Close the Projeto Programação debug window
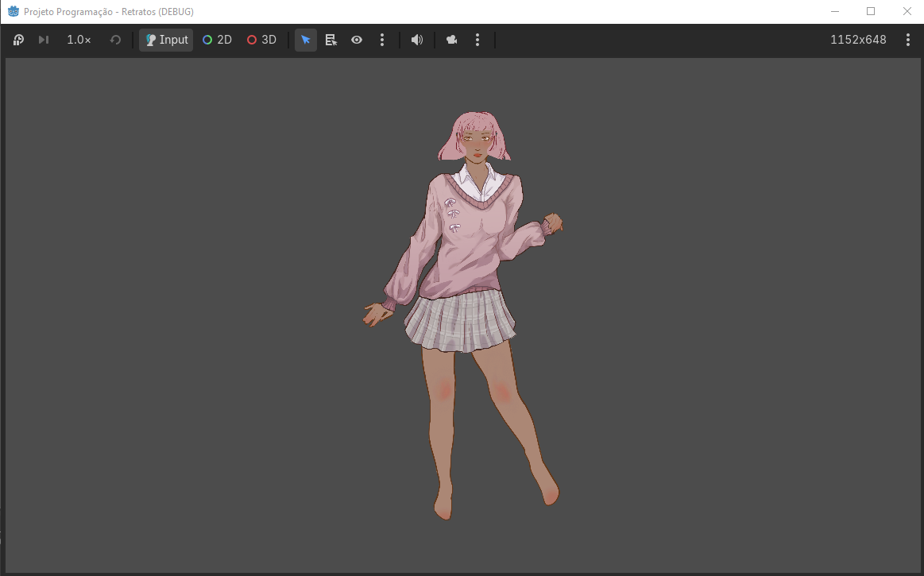This screenshot has width=924, height=576. tap(907, 11)
